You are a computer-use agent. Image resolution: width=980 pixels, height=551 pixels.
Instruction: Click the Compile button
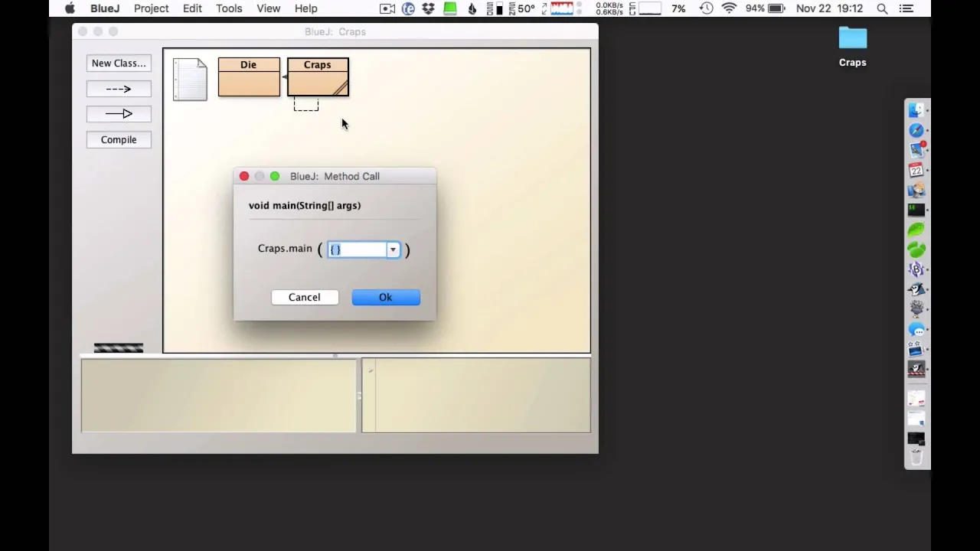click(x=119, y=139)
